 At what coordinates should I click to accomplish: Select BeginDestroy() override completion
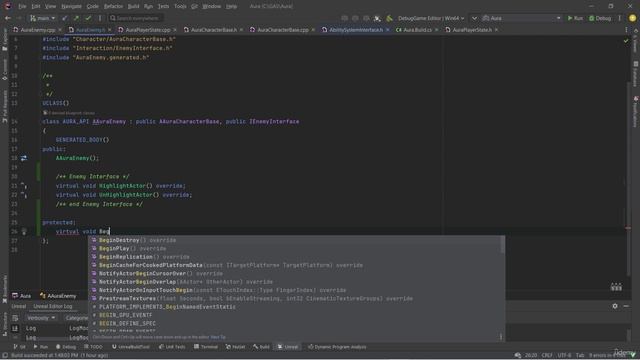coord(295,240)
